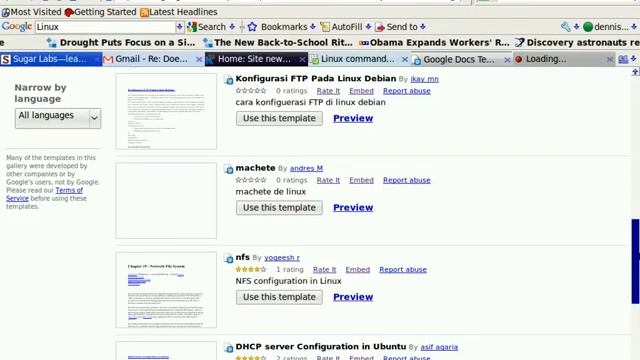Click the document icon beside machete title
The width and height of the screenshot is (640, 360).
tap(229, 169)
